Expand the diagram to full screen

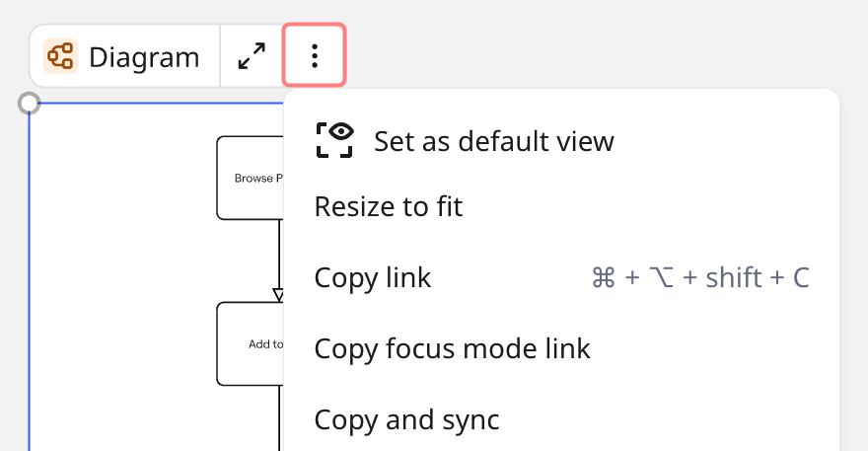pos(253,56)
